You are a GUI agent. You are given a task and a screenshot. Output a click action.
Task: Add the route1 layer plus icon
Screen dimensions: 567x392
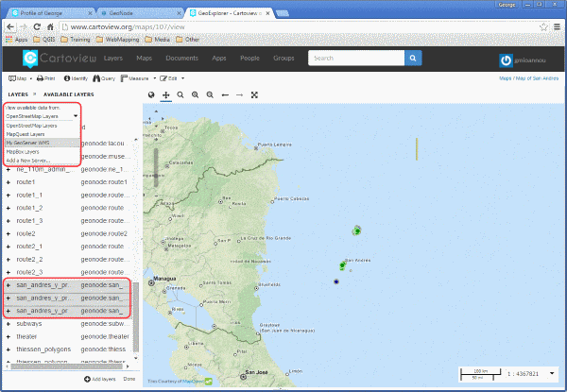click(x=9, y=182)
